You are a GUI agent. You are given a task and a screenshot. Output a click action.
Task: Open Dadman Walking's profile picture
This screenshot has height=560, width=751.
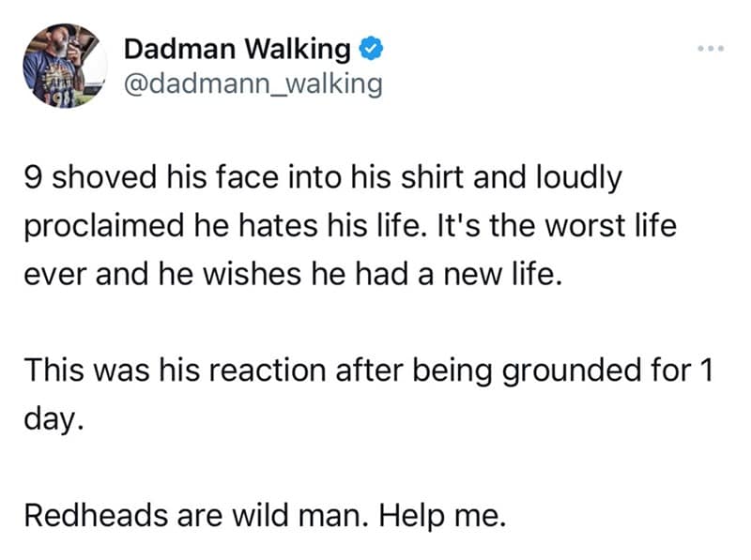[66, 67]
